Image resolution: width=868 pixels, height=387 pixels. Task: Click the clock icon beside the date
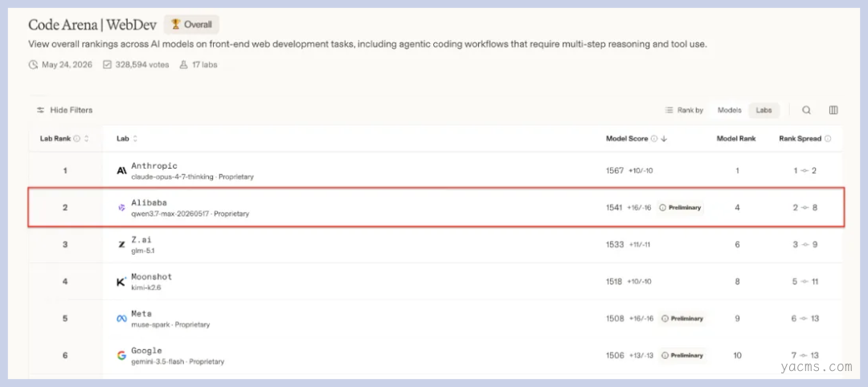[x=33, y=65]
